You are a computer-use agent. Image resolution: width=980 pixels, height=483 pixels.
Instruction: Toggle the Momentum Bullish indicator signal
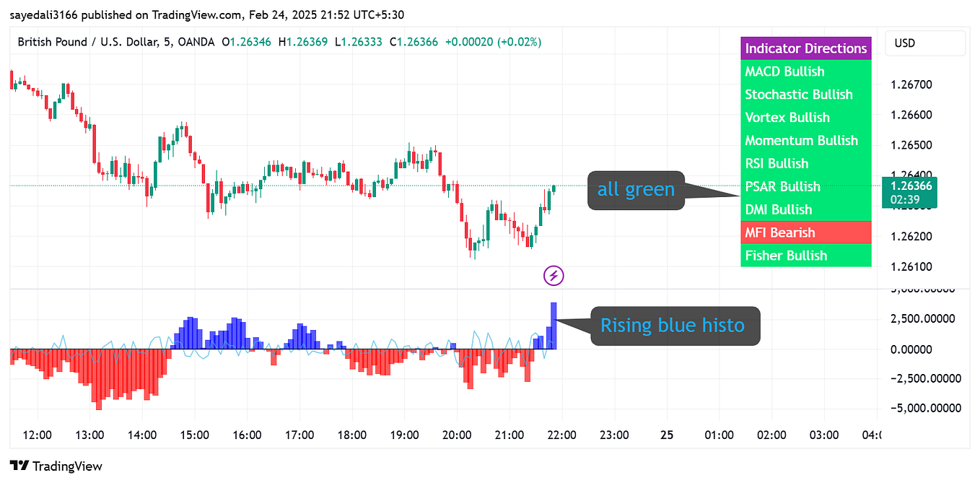click(806, 140)
